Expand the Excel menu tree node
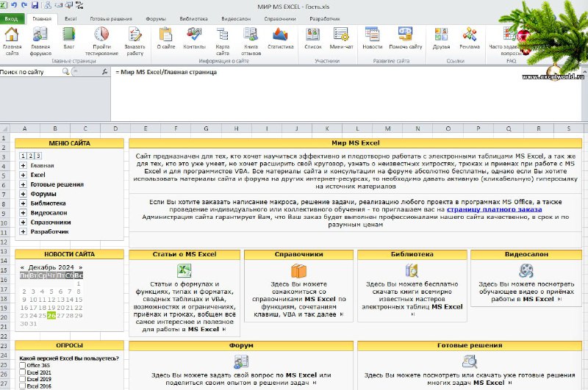Viewport: 588px width, 390px height. pyautogui.click(x=24, y=175)
